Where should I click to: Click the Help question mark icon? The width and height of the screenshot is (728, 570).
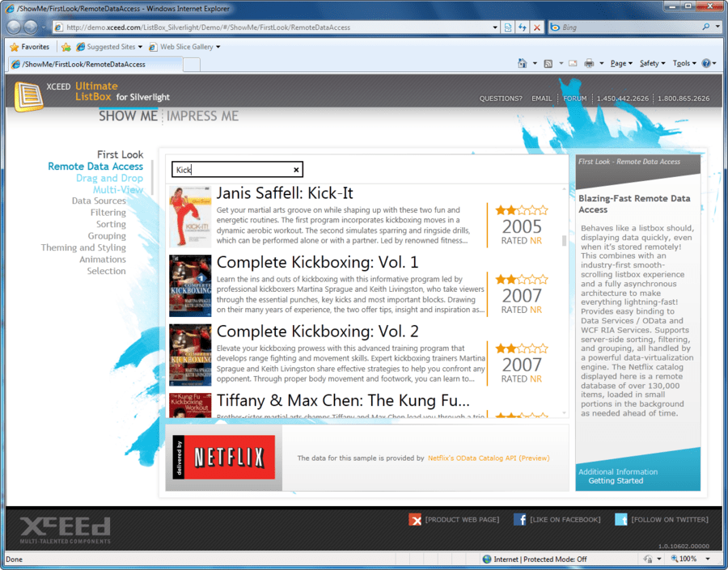point(705,63)
